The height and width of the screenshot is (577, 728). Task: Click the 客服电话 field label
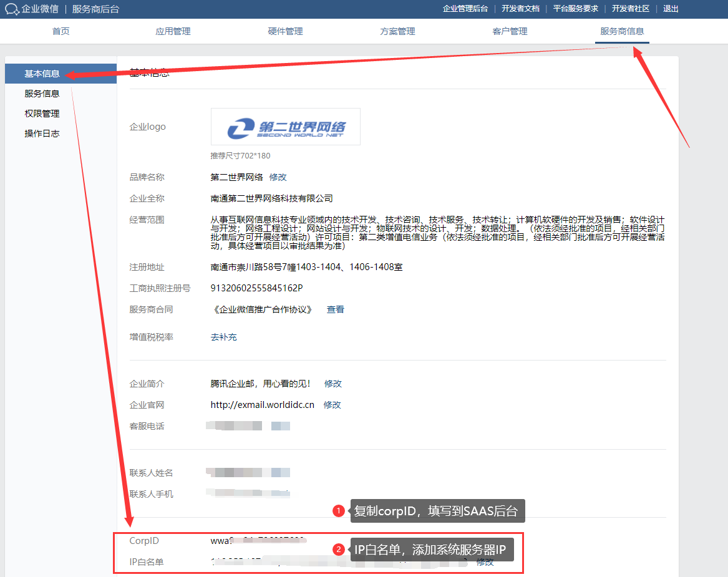(x=147, y=426)
